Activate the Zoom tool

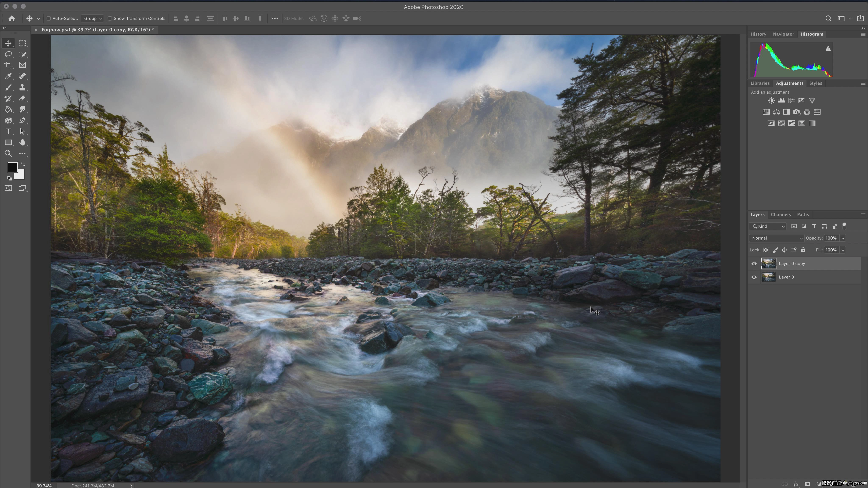8,154
